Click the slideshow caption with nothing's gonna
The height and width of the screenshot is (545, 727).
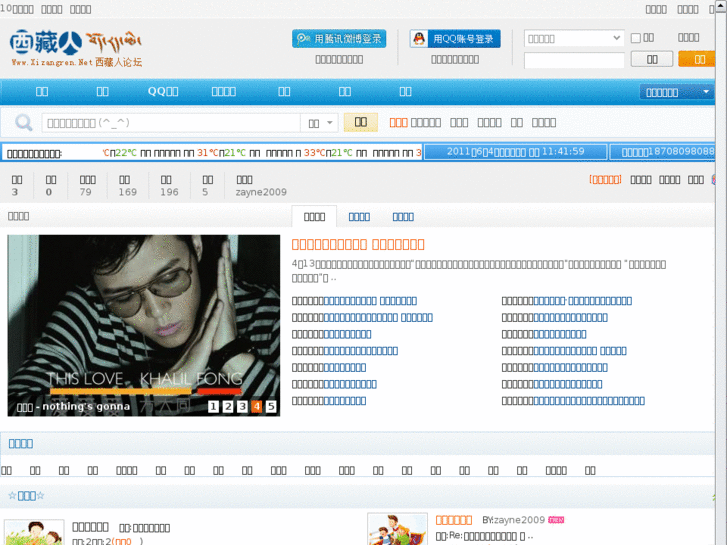coord(73,407)
